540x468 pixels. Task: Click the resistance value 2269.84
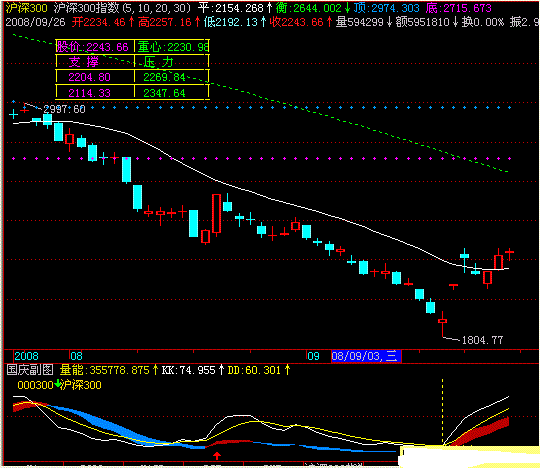pyautogui.click(x=164, y=77)
